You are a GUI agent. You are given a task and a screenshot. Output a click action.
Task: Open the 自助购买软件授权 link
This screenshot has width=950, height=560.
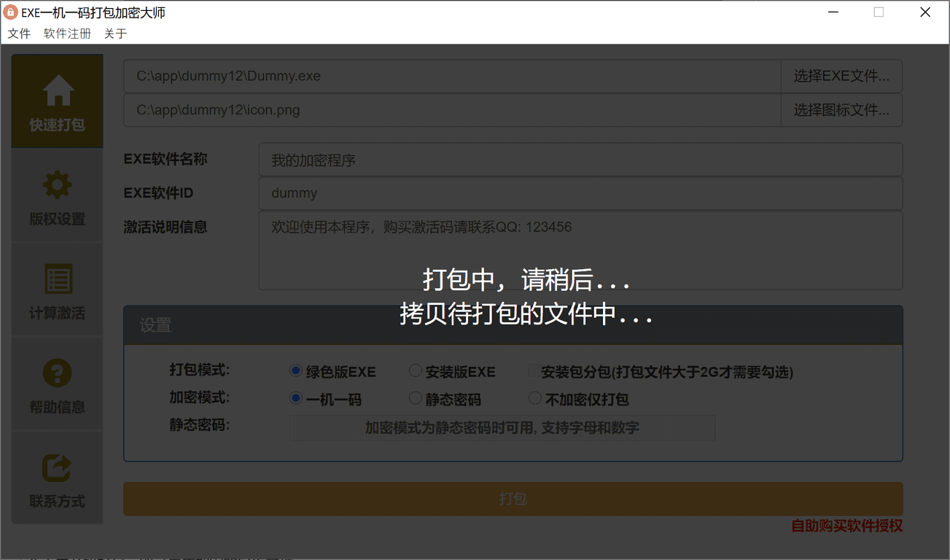(846, 526)
